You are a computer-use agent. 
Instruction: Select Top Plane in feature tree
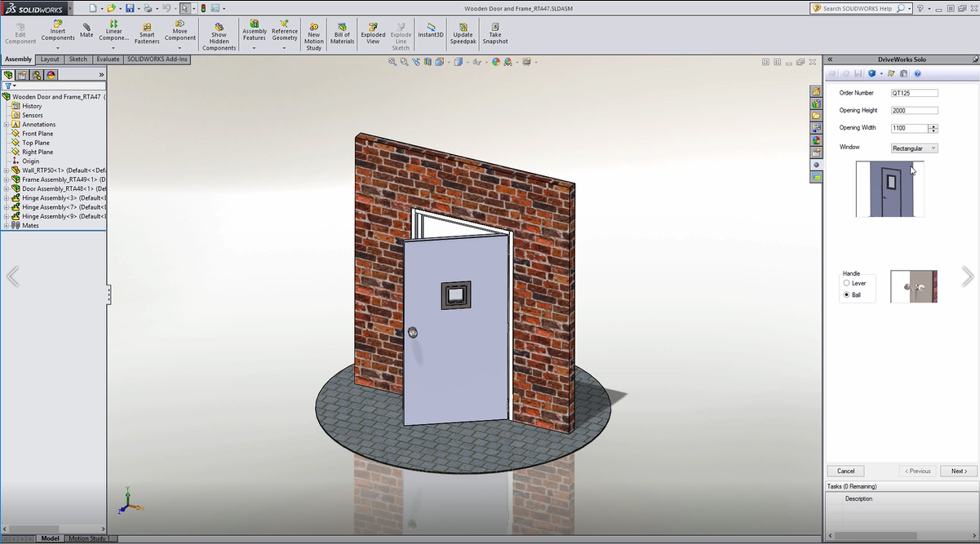click(36, 143)
